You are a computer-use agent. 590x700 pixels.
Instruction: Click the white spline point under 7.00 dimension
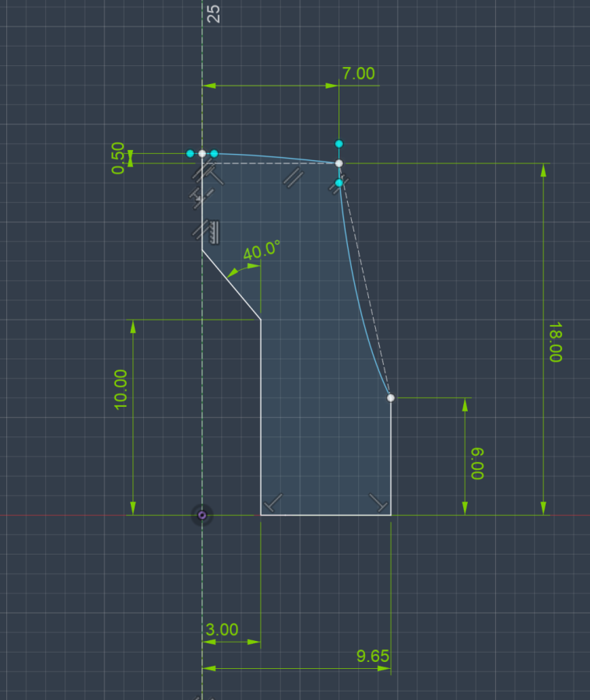click(339, 163)
